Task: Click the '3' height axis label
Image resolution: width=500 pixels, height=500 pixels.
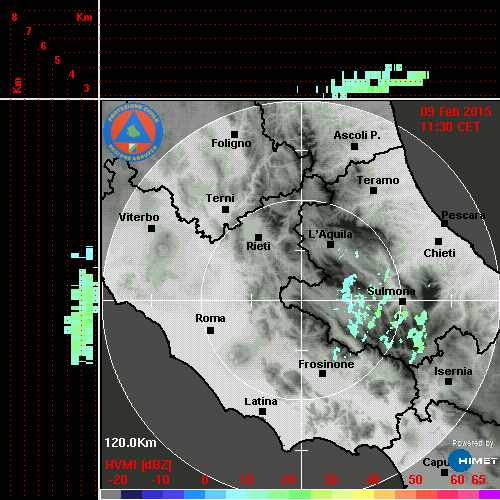Action: click(x=86, y=88)
